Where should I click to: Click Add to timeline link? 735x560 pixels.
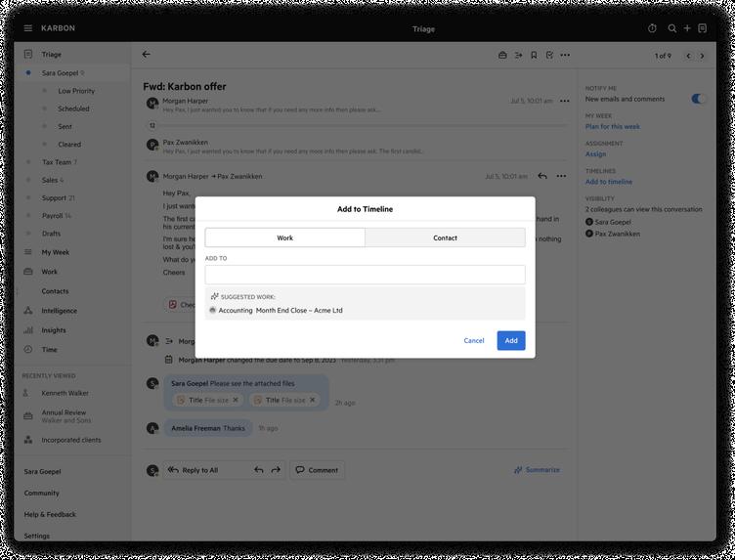pyautogui.click(x=609, y=182)
